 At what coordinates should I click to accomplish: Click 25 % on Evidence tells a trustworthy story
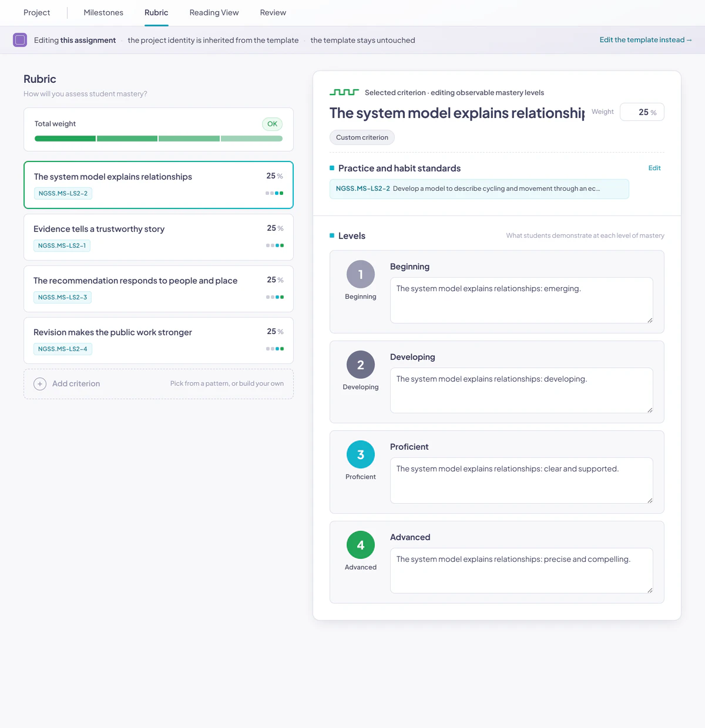coord(275,228)
